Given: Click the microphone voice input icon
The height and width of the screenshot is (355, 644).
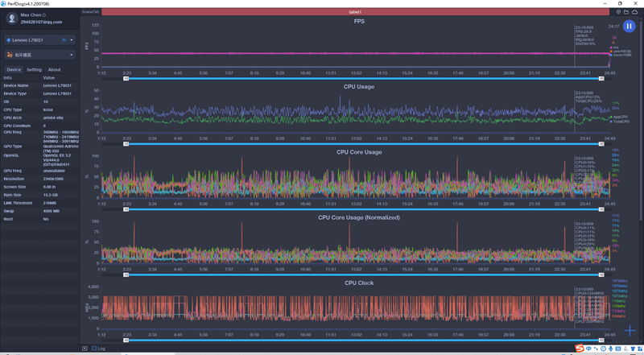Looking at the screenshot, I should tap(611, 349).
